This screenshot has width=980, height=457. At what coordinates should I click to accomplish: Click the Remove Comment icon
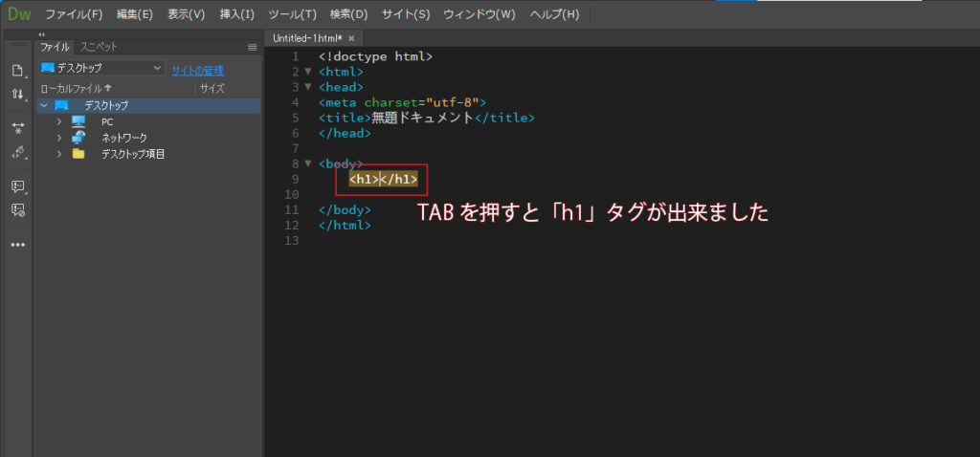pyautogui.click(x=17, y=210)
